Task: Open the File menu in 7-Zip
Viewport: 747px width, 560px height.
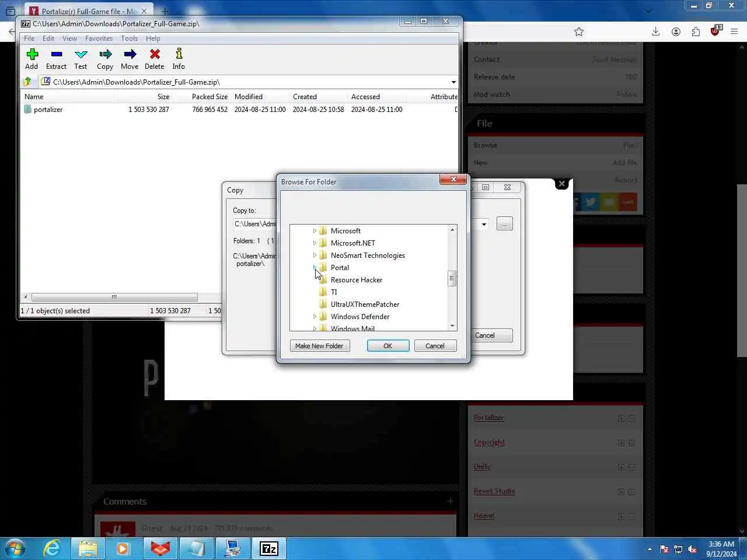Action: pyautogui.click(x=29, y=38)
